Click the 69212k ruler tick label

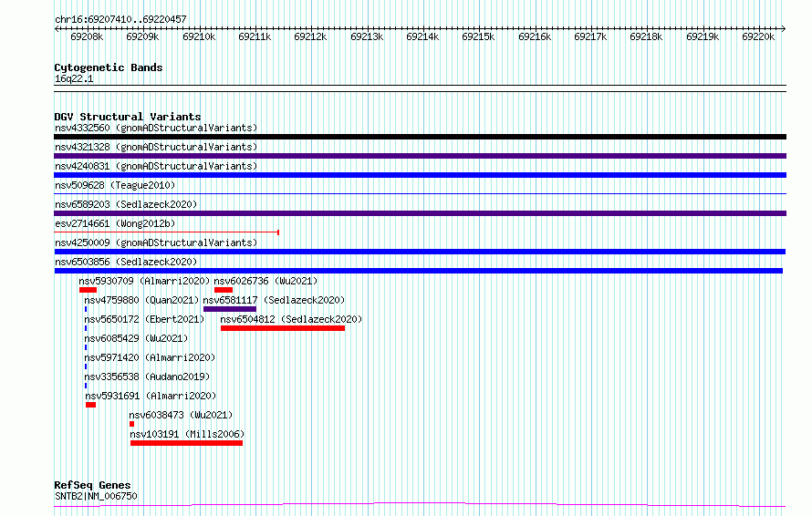click(x=310, y=36)
